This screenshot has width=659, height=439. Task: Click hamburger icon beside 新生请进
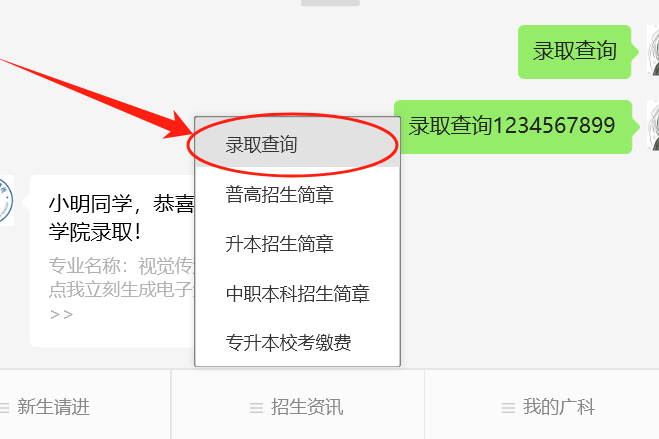(x=4, y=407)
